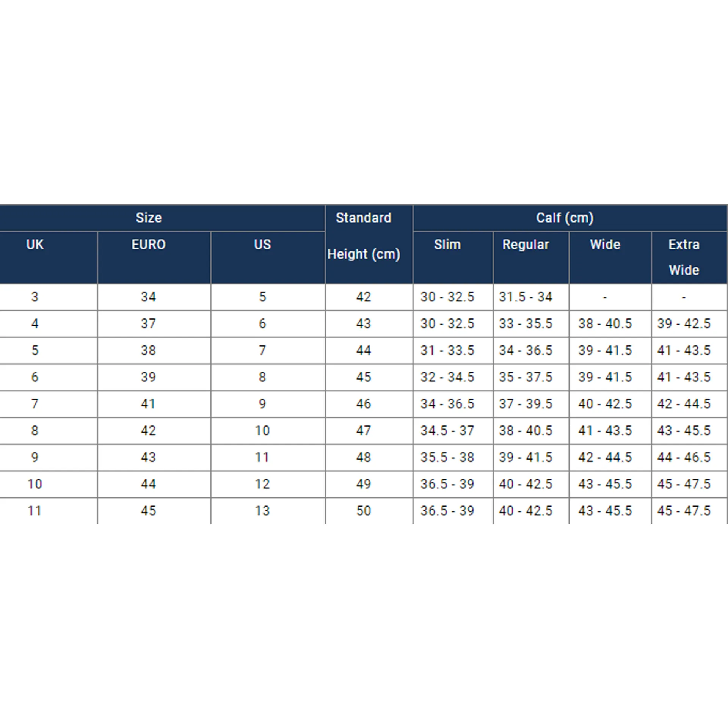This screenshot has height=728, width=728.
Task: Click the Regular calf column header
Action: (x=526, y=245)
